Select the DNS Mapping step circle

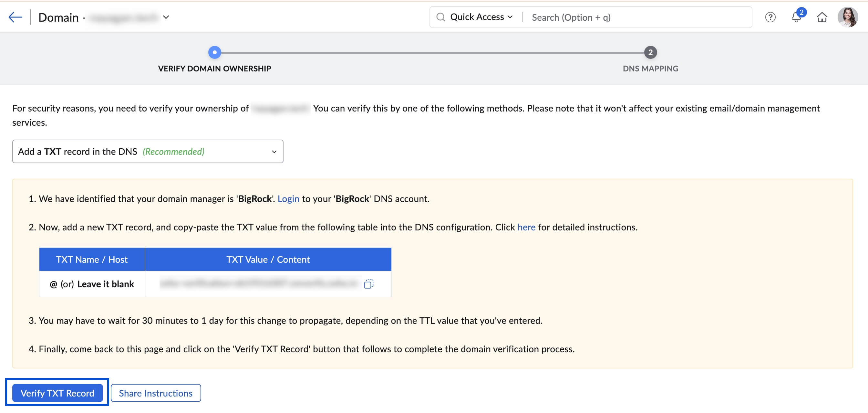(650, 52)
